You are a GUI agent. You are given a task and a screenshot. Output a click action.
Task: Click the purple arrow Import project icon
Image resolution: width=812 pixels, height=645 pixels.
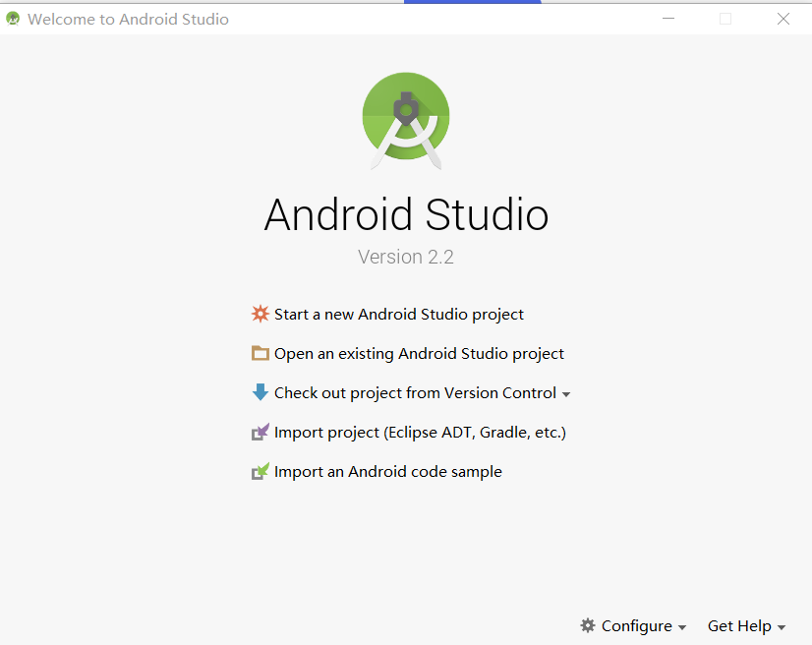tap(260, 432)
